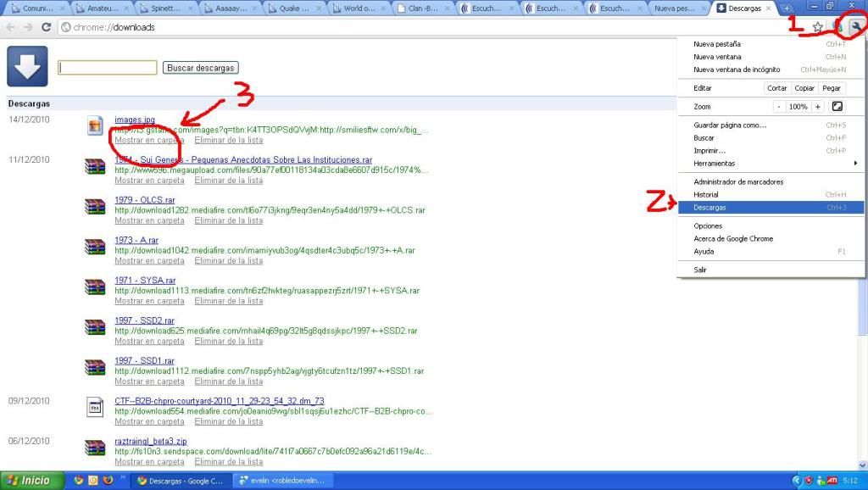Viewport: 868px width, 490px height.
Task: Click Eliminar de la lista for images.jpg
Action: 229,140
